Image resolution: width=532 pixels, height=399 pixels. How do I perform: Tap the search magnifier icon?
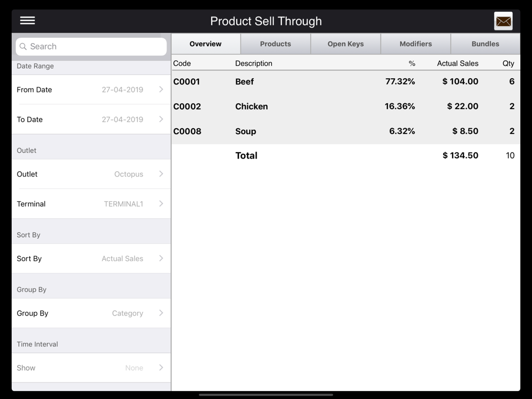coord(23,47)
